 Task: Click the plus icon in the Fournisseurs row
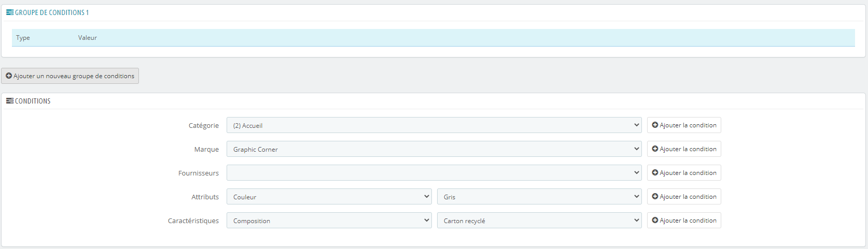655,172
